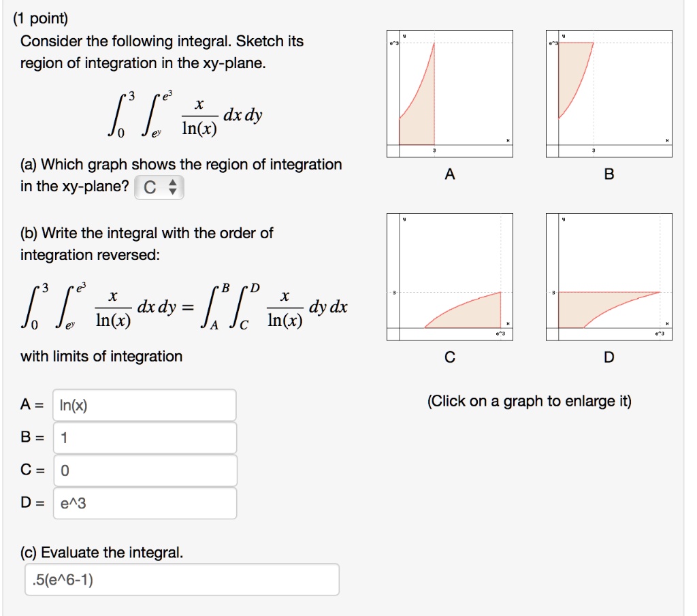Click the hint text about enlarging graphs

(x=530, y=402)
